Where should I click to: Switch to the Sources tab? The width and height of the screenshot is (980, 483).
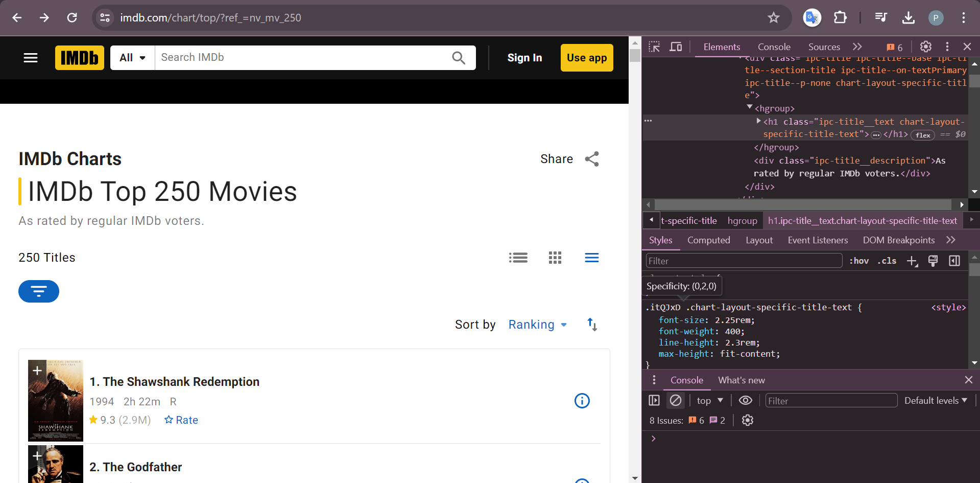point(824,47)
